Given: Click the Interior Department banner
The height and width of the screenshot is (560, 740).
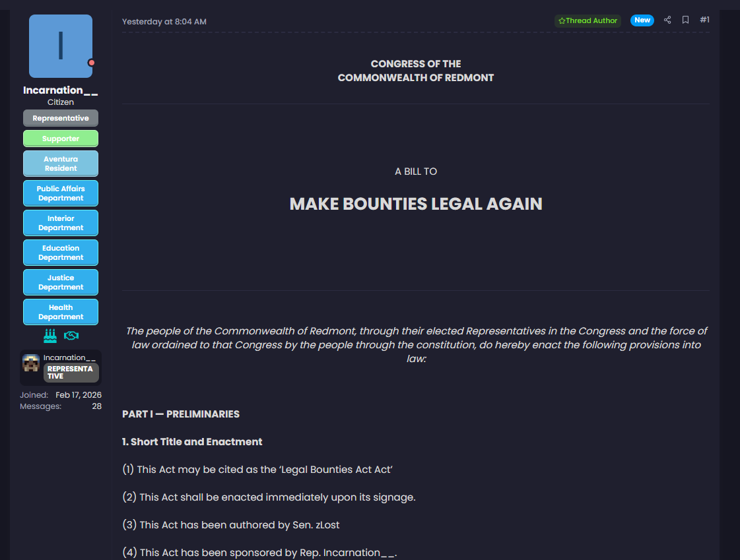Looking at the screenshot, I should point(61,223).
